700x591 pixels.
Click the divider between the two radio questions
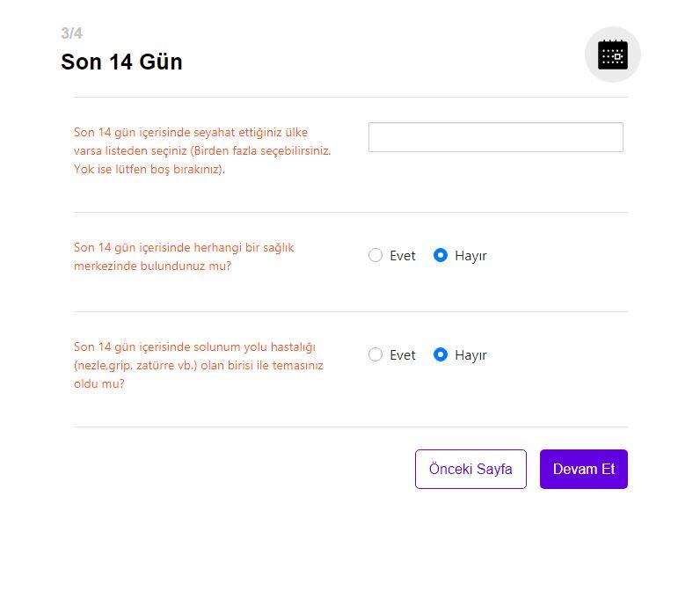point(350,311)
